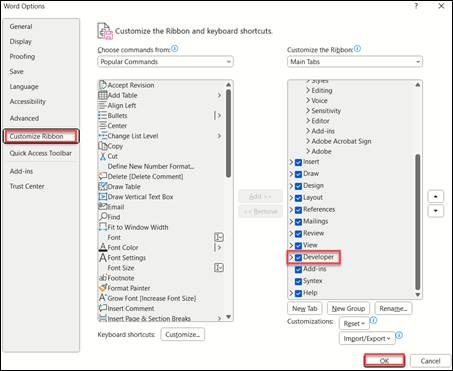Select the Customize Ribbon category

(x=41, y=136)
